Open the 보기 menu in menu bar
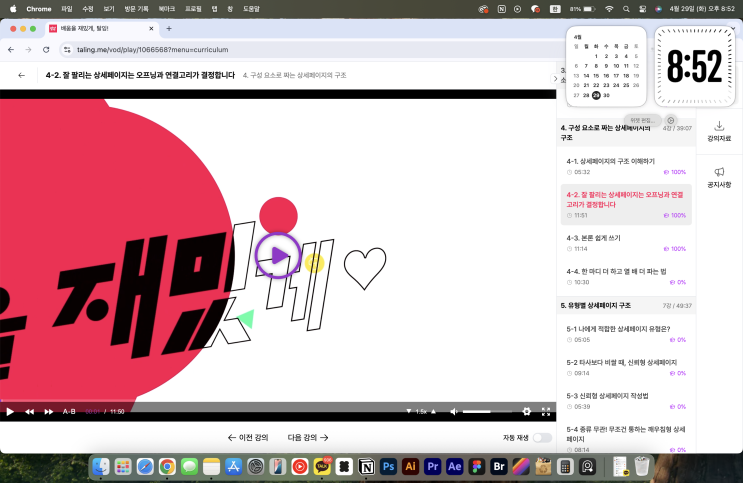This screenshot has width=743, height=483. [x=109, y=9]
